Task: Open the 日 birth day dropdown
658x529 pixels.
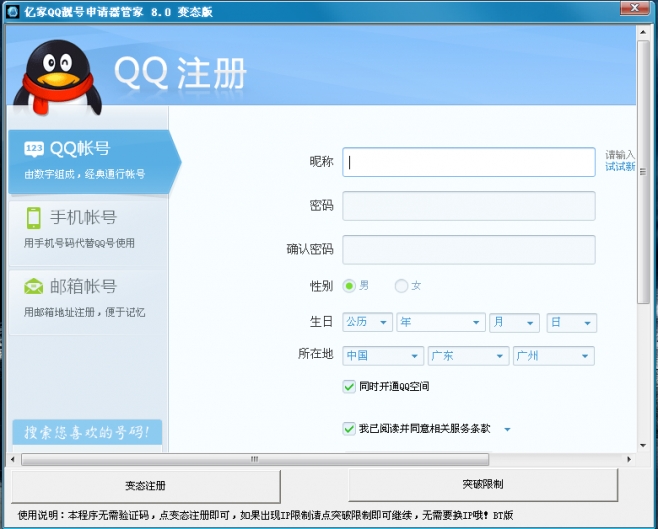Action: (x=572, y=323)
